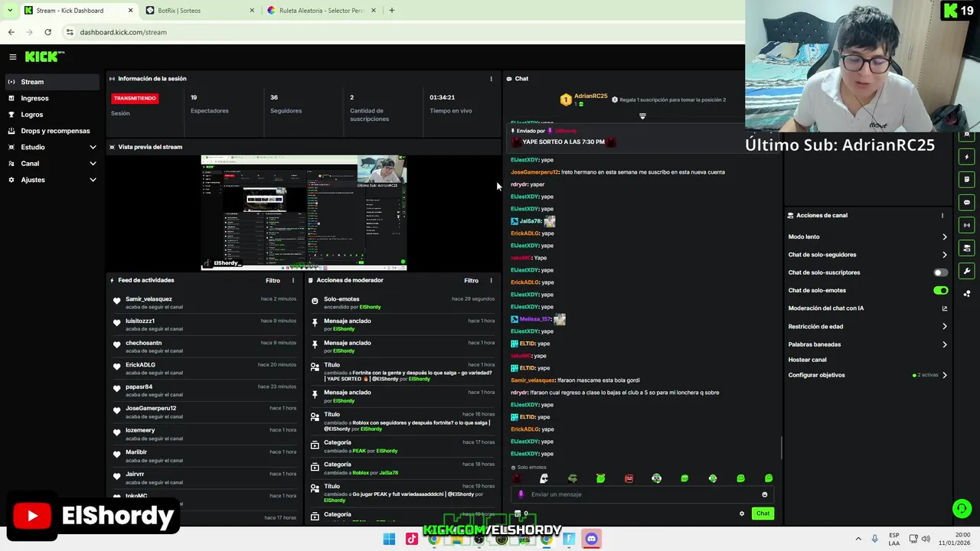Screen dimensions: 980x551
Task: Click the chat bubble icon in the right rail
Action: (x=967, y=202)
